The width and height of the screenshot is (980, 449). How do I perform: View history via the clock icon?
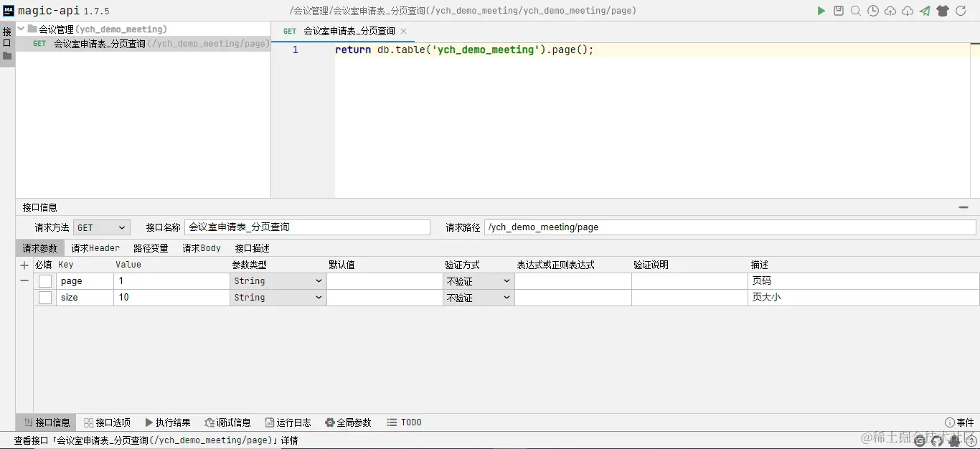[x=872, y=10]
